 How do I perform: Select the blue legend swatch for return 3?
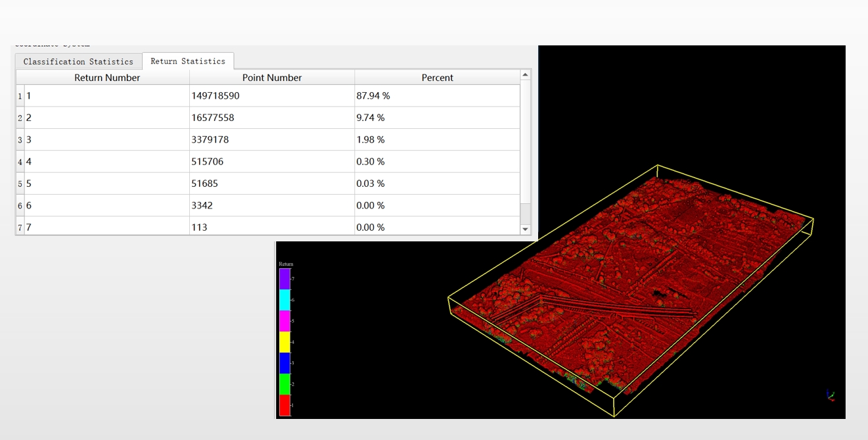285,363
